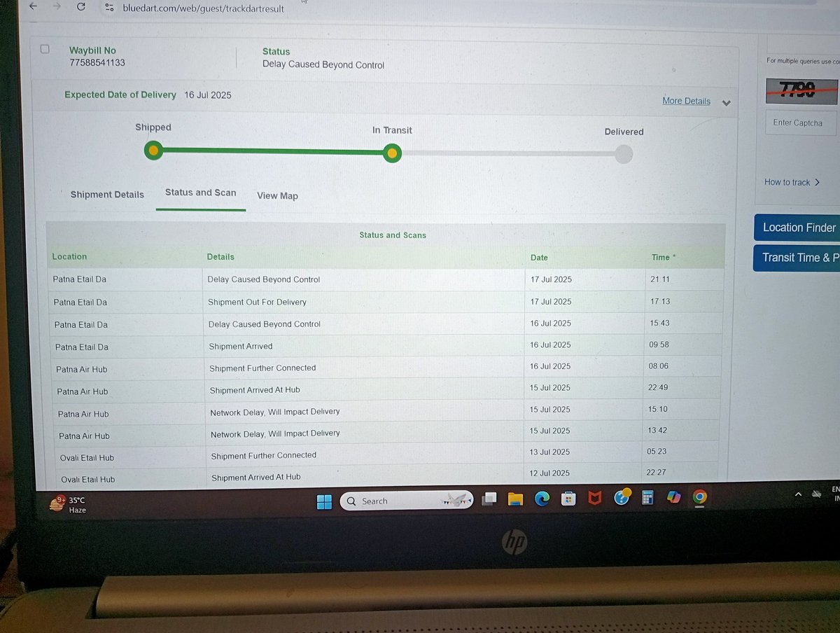The image size is (840, 633).
Task: Click the network icon in the system tray
Action: point(816,494)
